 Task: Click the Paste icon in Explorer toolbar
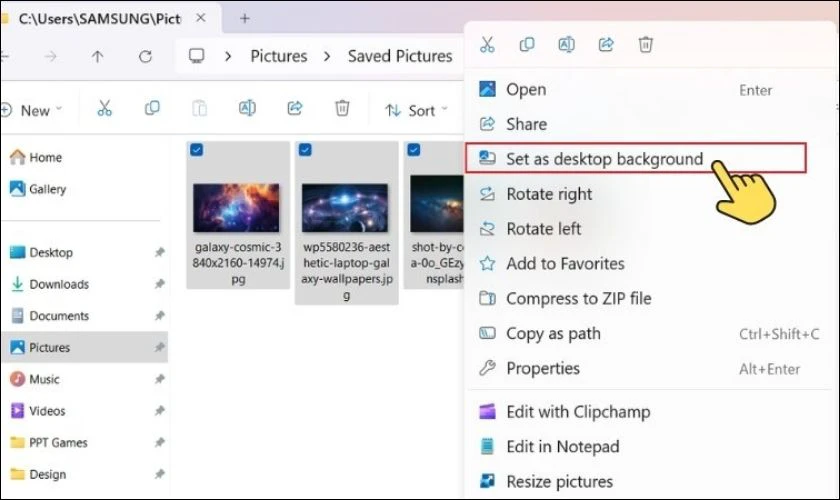tap(199, 108)
